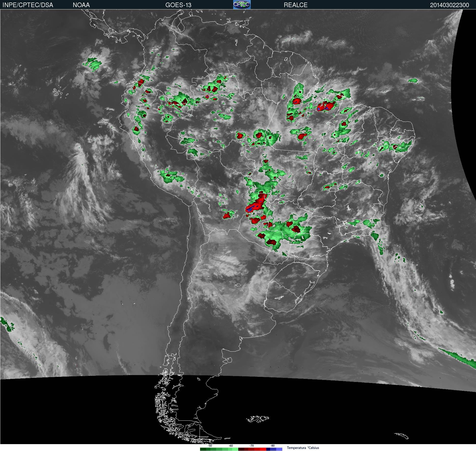The image size is (476, 451).
Task: Click the -60 label on the temperature scale
Action: click(x=231, y=446)
